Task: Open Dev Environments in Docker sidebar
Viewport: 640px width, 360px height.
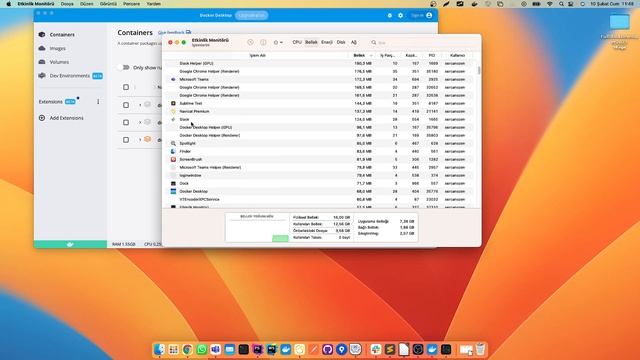Action: pyautogui.click(x=69, y=76)
